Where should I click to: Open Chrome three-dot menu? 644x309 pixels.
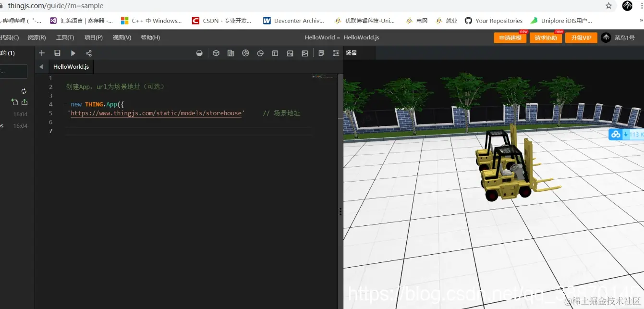pyautogui.click(x=642, y=6)
